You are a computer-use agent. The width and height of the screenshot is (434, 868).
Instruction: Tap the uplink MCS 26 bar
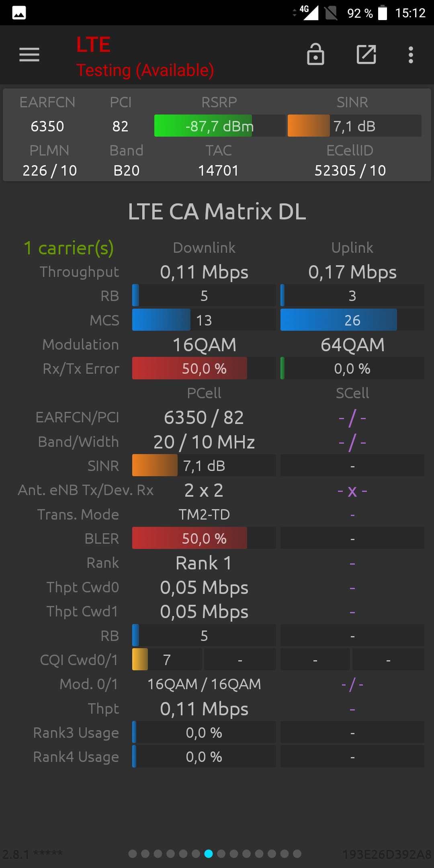point(352,320)
